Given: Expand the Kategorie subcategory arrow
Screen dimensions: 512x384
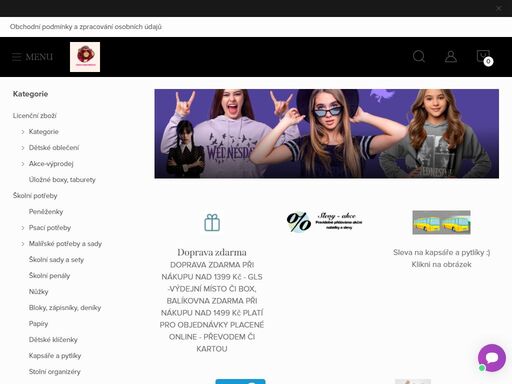Looking at the screenshot, I should pos(23,132).
